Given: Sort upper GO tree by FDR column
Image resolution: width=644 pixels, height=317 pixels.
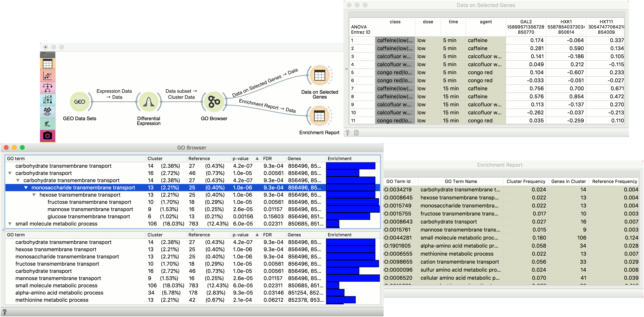Looking at the screenshot, I should (x=273, y=159).
